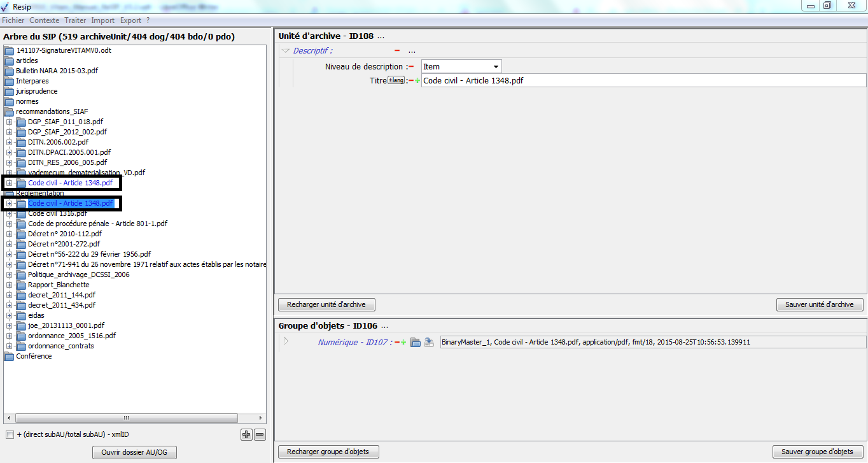Click Sauver unité d'archive button
The height and width of the screenshot is (463, 868).
[x=819, y=304]
